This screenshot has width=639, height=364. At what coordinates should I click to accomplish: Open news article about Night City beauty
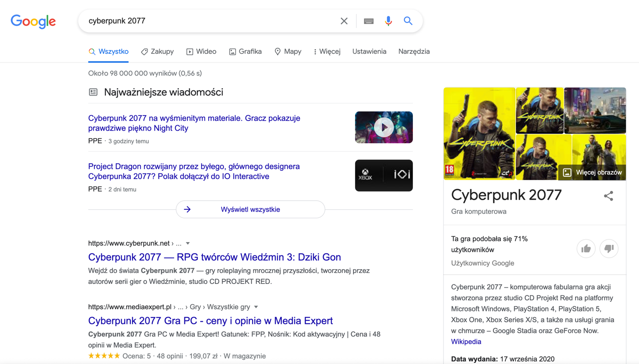tap(194, 123)
